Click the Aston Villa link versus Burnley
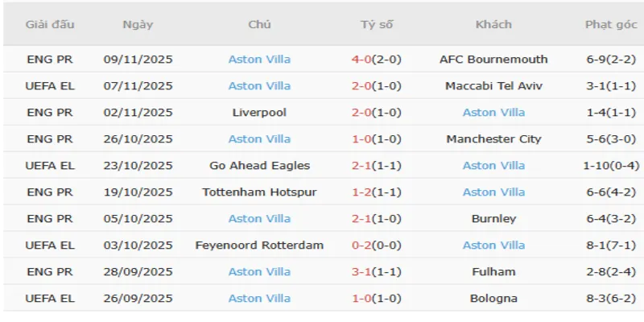 pyautogui.click(x=259, y=219)
